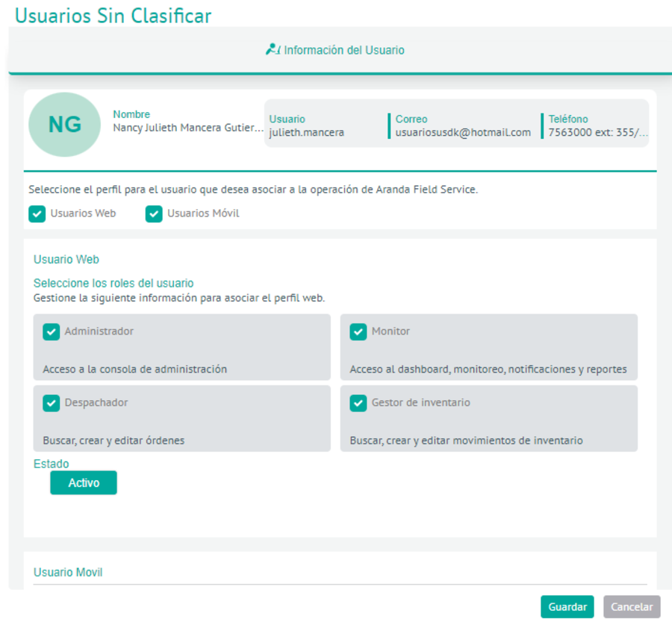Click the Guardar button
This screenshot has width=672, height=622.
pos(567,606)
